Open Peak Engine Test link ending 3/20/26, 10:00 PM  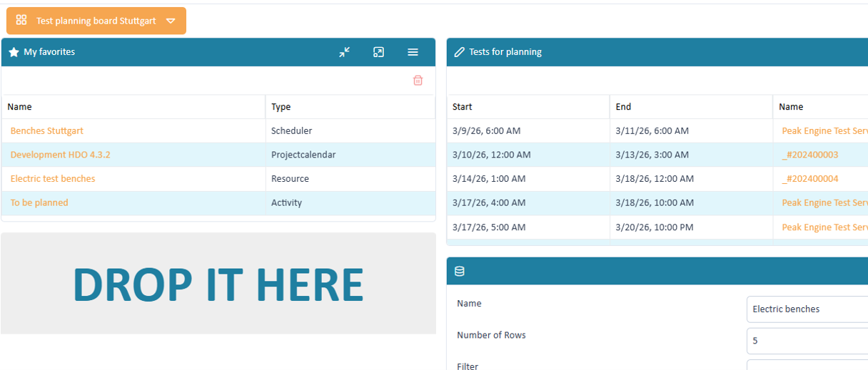click(824, 227)
